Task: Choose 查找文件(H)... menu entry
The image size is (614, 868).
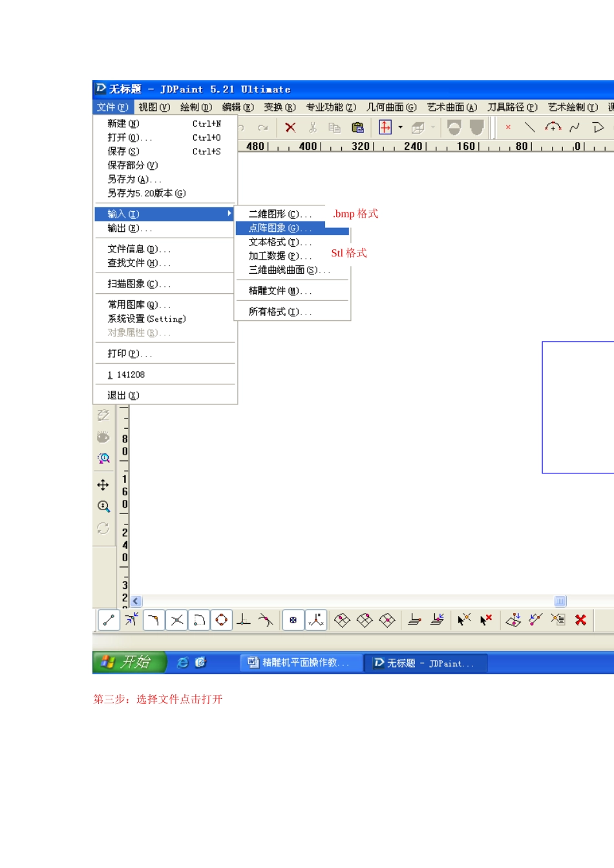Action: point(165,263)
